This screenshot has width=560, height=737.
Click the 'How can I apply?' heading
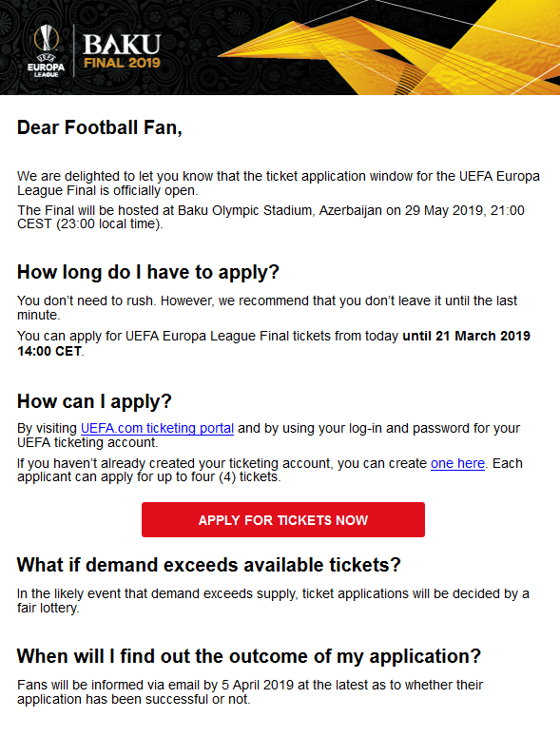tap(94, 402)
